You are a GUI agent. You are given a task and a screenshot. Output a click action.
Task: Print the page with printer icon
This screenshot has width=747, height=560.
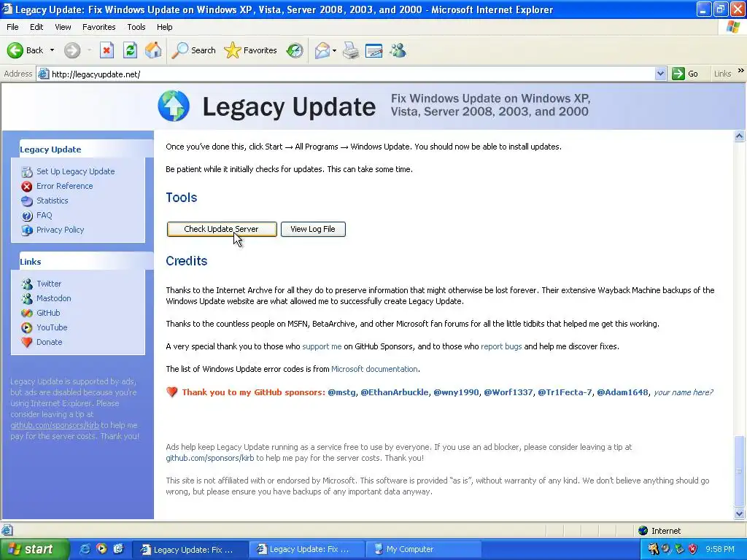click(x=351, y=50)
